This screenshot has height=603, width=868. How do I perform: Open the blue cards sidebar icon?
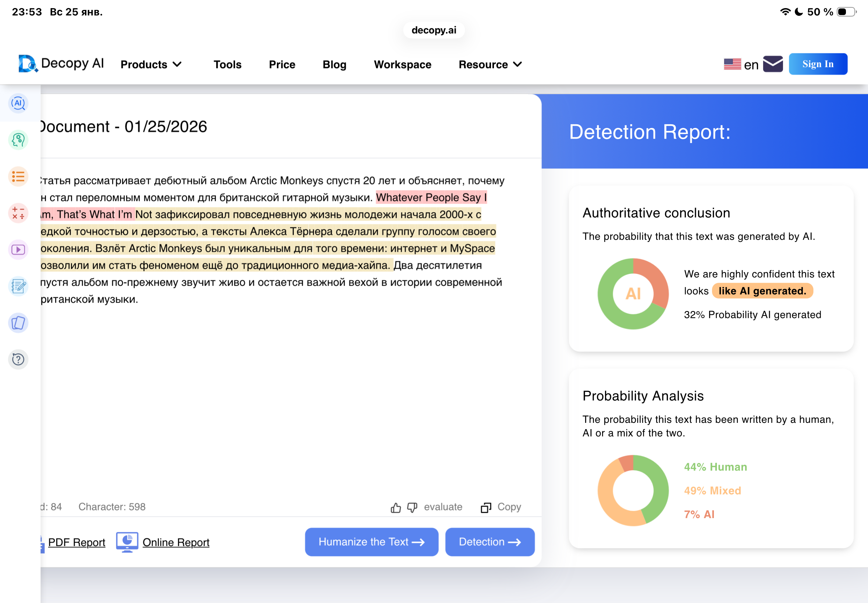(18, 323)
